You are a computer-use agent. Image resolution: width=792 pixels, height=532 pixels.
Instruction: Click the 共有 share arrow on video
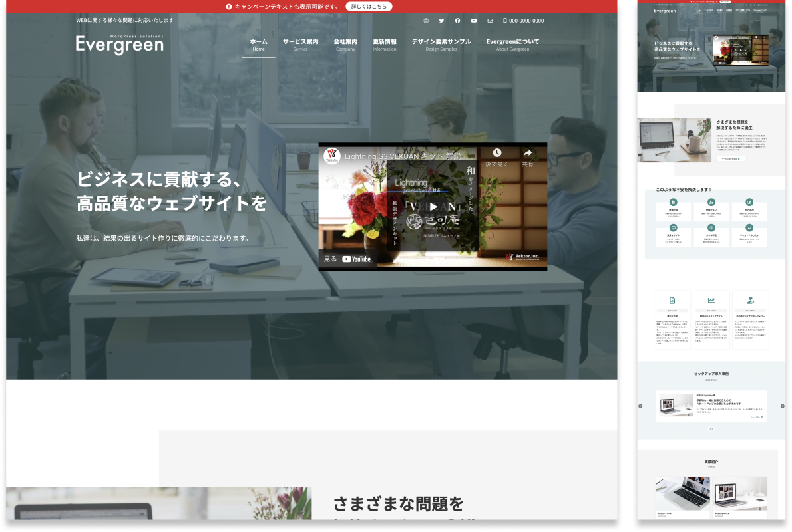528,154
